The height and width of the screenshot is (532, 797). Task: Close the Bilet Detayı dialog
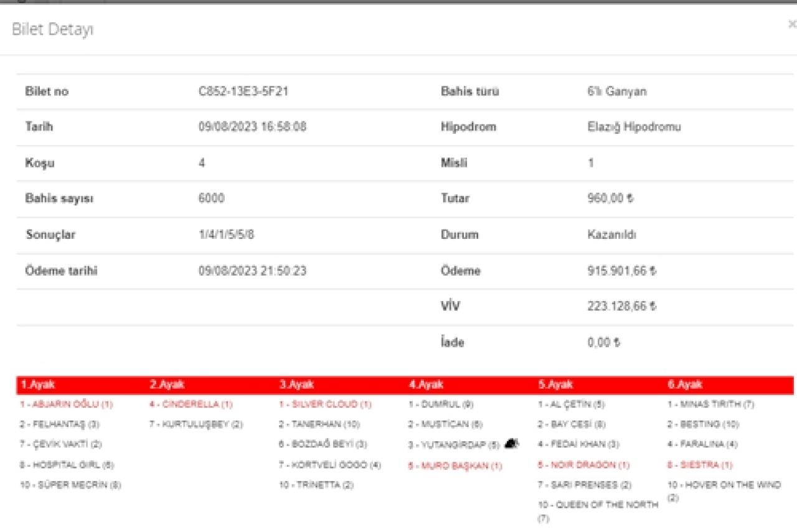(791, 25)
